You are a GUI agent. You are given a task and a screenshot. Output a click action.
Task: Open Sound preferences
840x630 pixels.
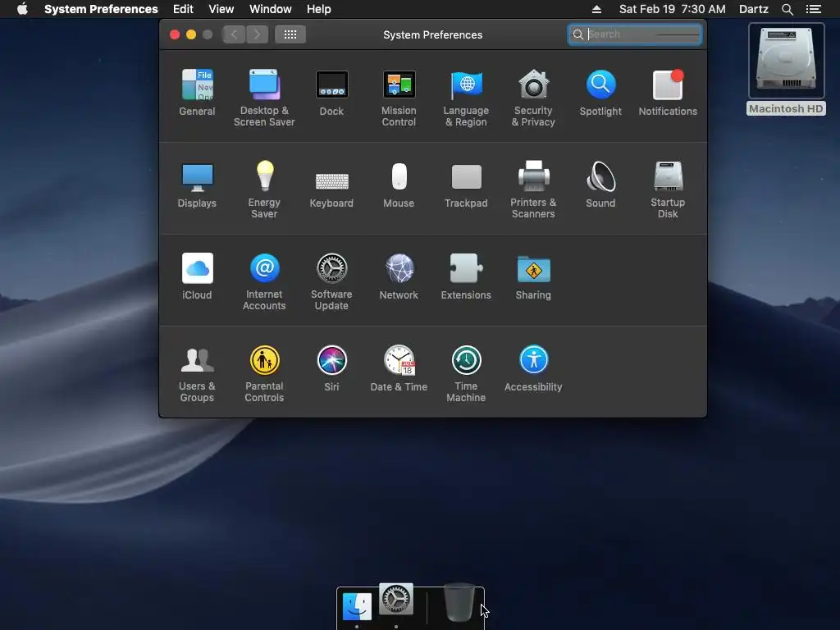pos(600,185)
